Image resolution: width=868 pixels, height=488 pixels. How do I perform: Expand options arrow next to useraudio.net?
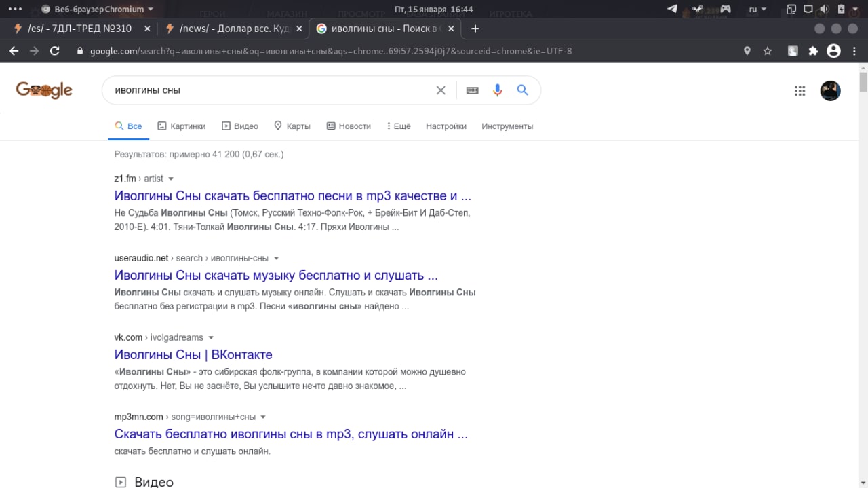[x=276, y=259]
